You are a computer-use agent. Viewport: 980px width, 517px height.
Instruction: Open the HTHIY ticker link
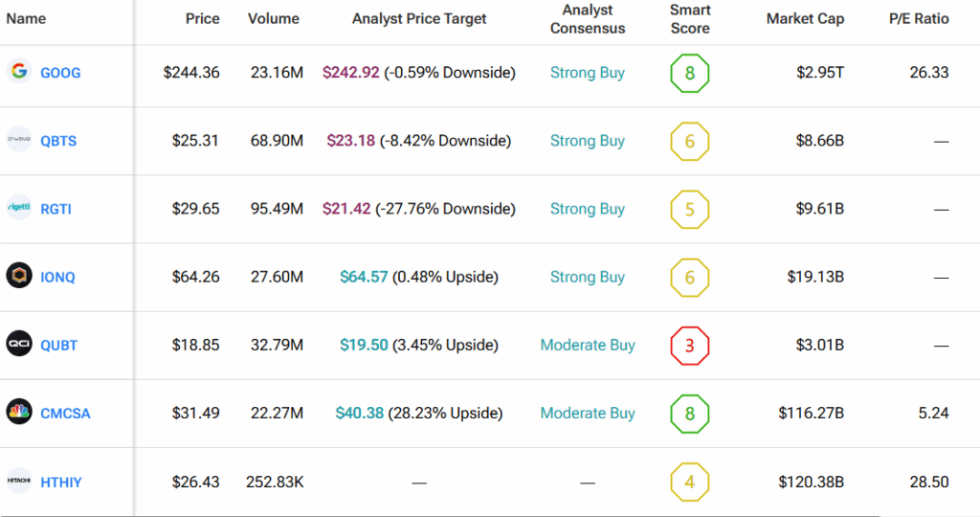click(x=61, y=483)
